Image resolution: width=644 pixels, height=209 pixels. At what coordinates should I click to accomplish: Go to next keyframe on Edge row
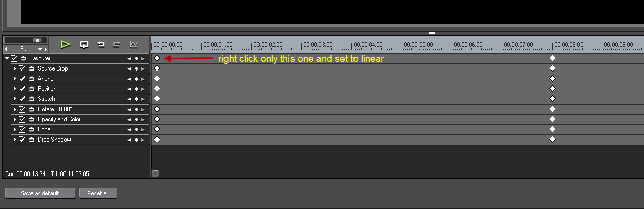[x=143, y=129]
